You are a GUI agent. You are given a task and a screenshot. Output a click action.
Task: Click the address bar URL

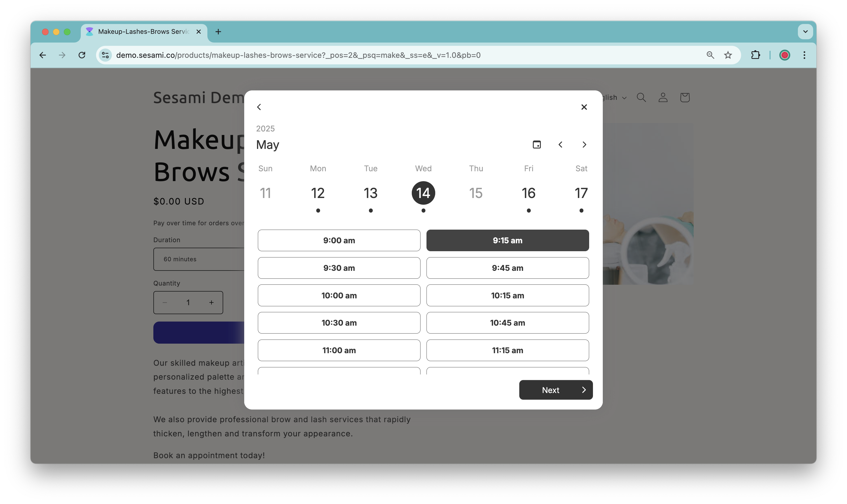point(298,55)
